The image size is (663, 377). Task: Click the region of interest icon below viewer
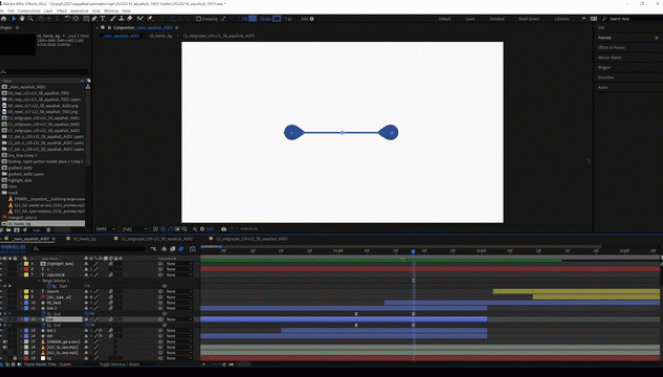click(x=177, y=229)
